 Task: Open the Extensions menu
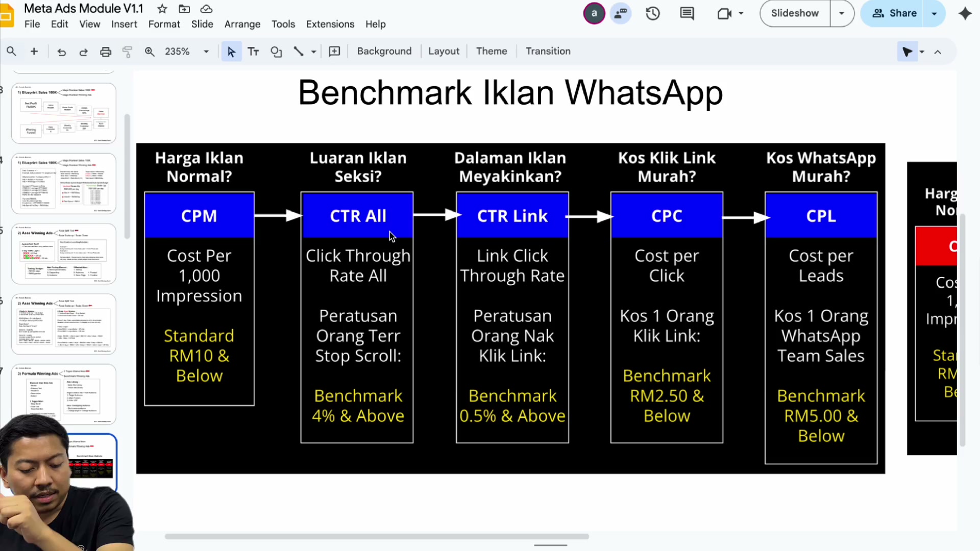(330, 24)
